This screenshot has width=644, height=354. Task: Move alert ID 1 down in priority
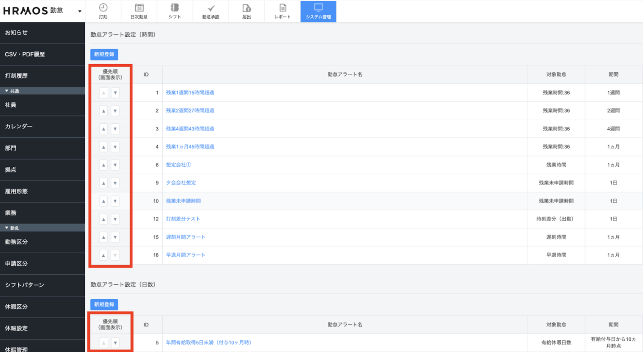(x=115, y=93)
